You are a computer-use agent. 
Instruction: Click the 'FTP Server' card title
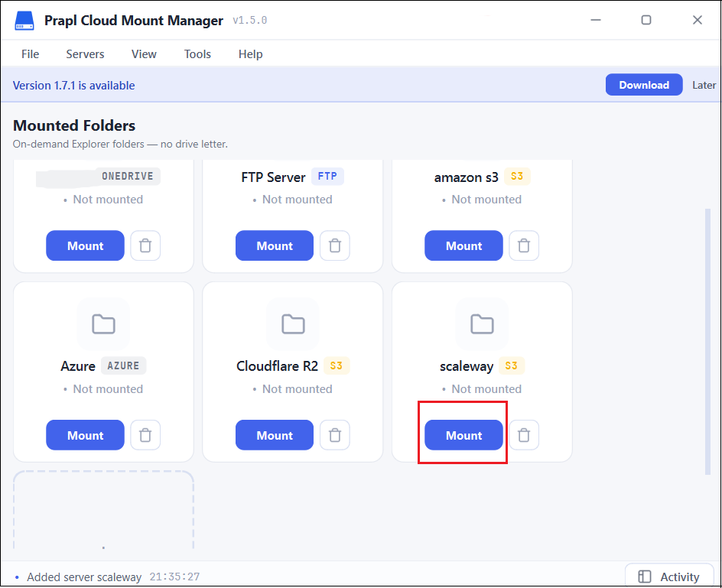[x=273, y=177]
